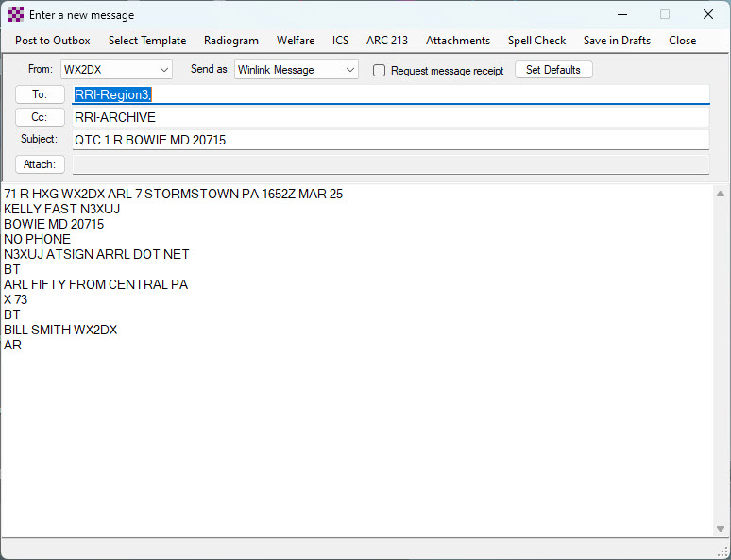Click into the Subject field
Screen dimensions: 731x560
coord(390,140)
